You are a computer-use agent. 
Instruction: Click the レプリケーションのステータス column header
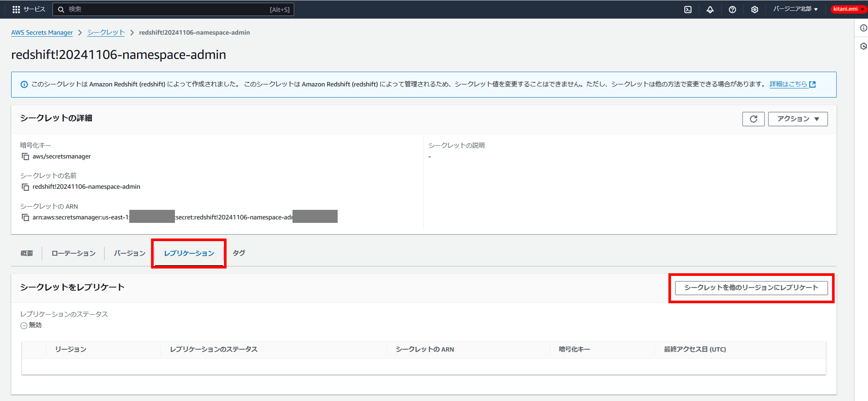[214, 349]
